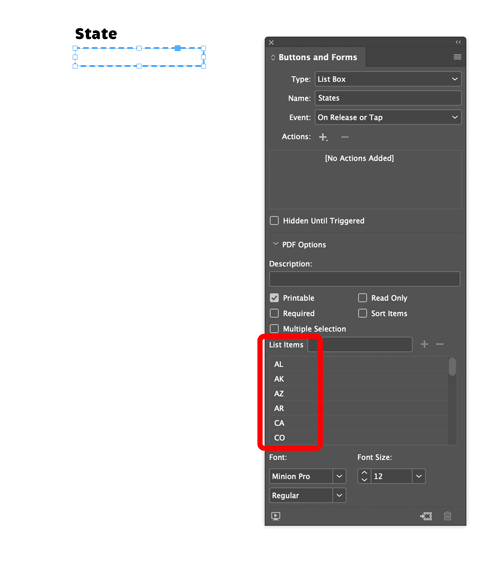Click the List Items entry field
Screen dimensions: 500x562
pos(360,344)
